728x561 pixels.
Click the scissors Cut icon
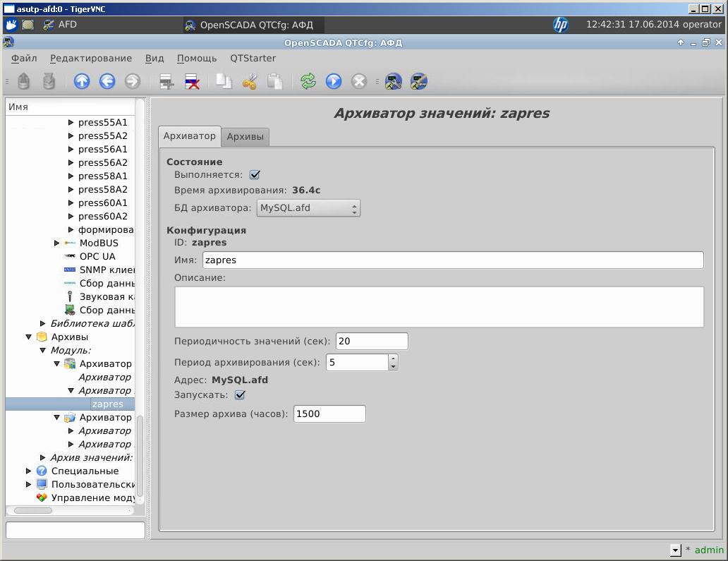(x=249, y=82)
